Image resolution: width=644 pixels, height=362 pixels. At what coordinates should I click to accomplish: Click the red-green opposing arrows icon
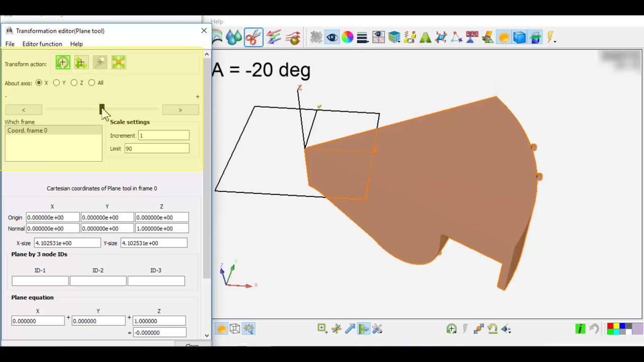click(x=274, y=38)
